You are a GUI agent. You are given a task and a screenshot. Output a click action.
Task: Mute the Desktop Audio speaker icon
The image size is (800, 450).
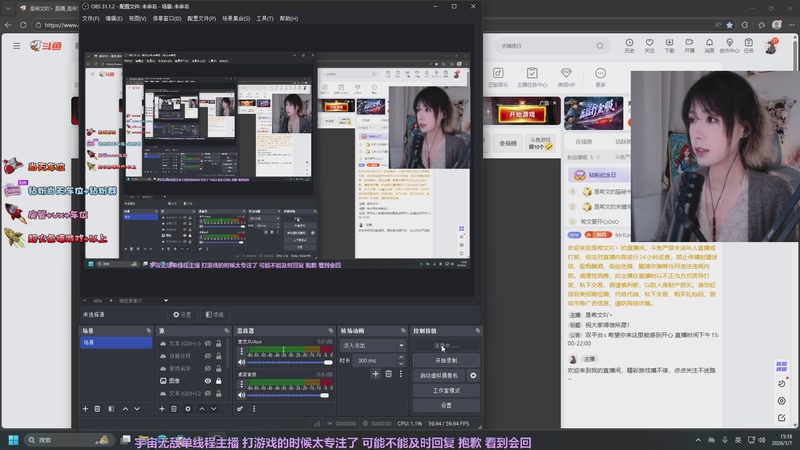pos(241,395)
